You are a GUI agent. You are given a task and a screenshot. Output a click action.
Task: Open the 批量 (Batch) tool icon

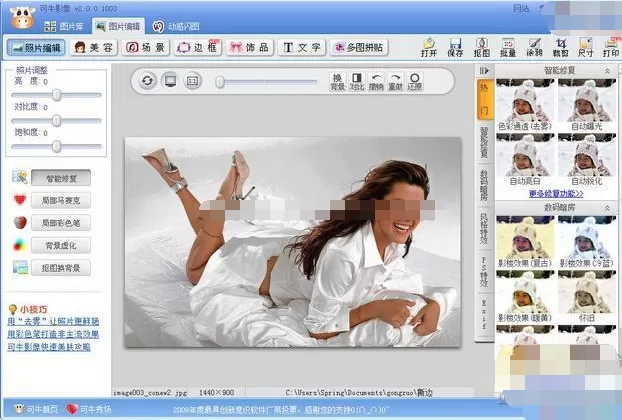pyautogui.click(x=508, y=47)
